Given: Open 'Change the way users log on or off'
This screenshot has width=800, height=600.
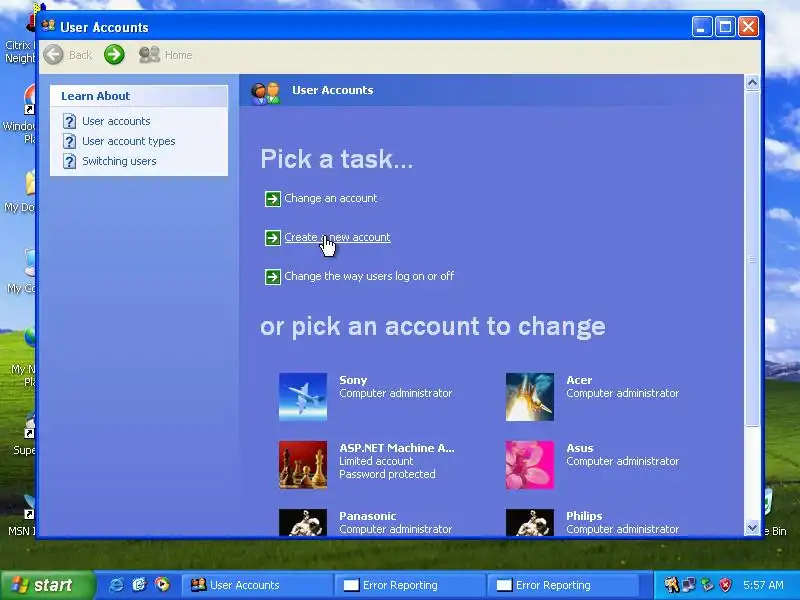Looking at the screenshot, I should tap(369, 276).
